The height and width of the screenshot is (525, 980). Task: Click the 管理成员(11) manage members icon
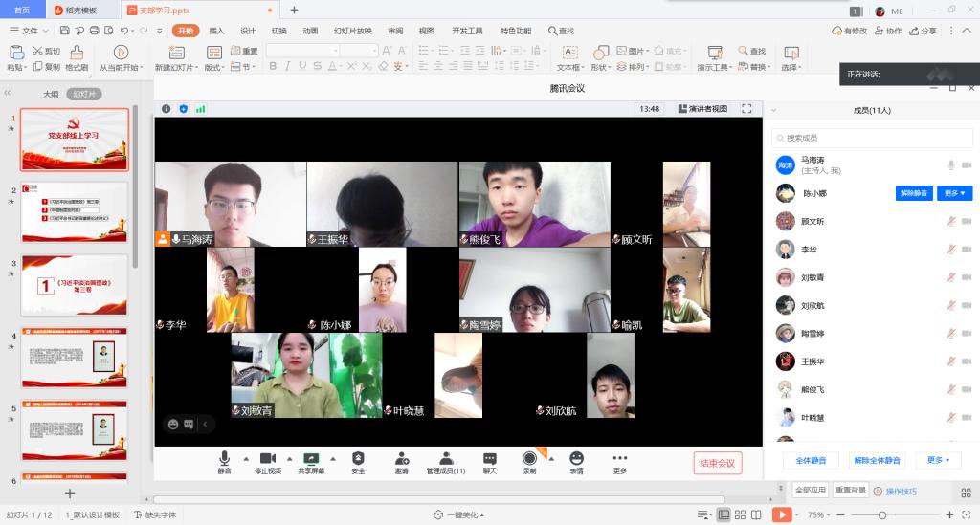[445, 459]
